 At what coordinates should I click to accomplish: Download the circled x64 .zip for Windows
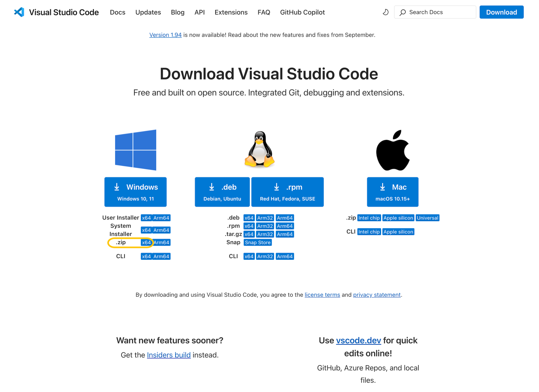coord(146,242)
